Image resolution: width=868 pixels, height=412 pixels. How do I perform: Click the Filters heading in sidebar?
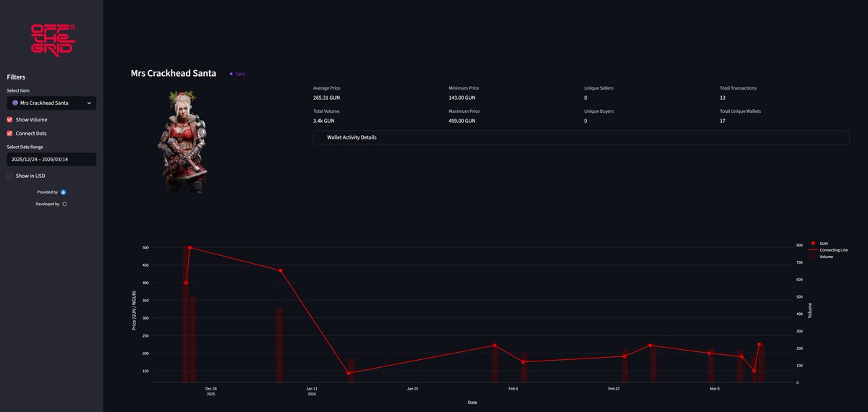pos(17,77)
